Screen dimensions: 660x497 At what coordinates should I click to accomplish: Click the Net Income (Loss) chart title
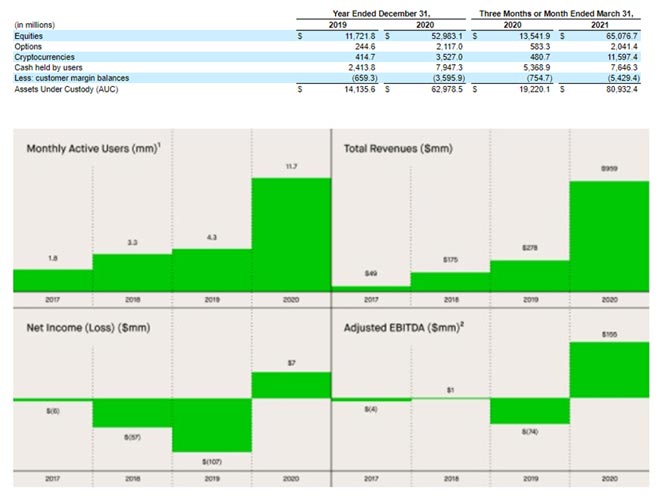click(87, 327)
